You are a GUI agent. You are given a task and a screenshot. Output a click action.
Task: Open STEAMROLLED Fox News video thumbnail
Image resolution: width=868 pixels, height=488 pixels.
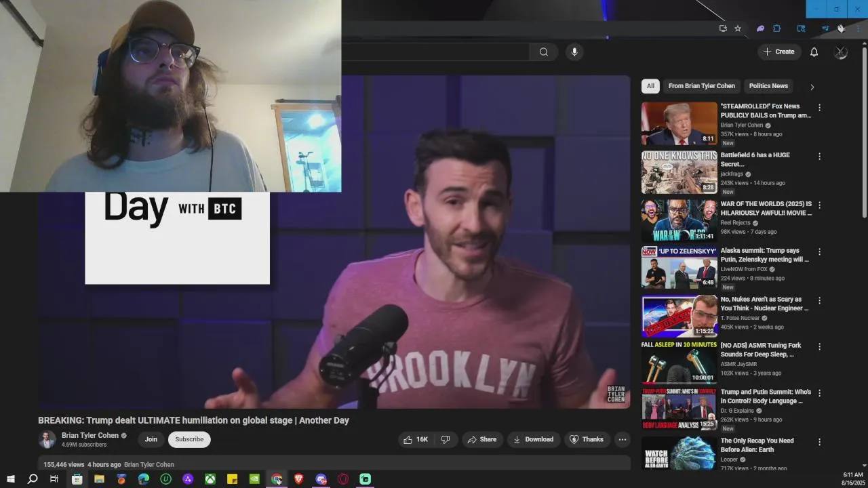coord(679,123)
